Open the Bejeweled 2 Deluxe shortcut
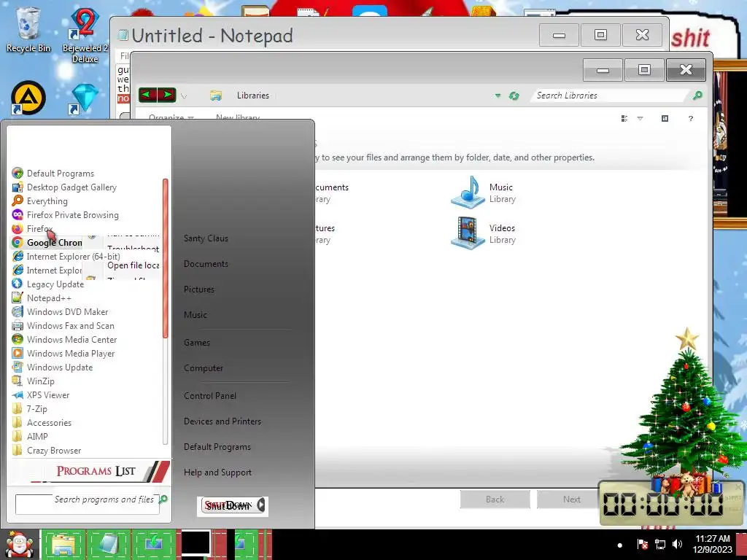This screenshot has height=560, width=747. click(x=85, y=34)
